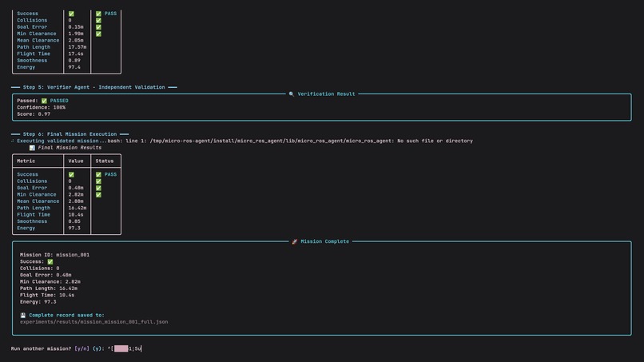Screen dimensions: 644x362
Task: Click the Run another mission? prompt text
Action: point(41,349)
